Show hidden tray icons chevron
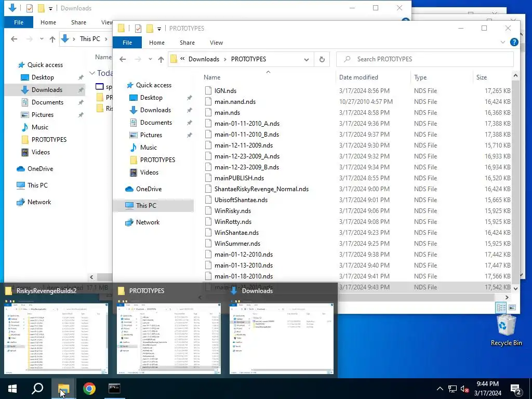532x399 pixels. [x=440, y=389]
